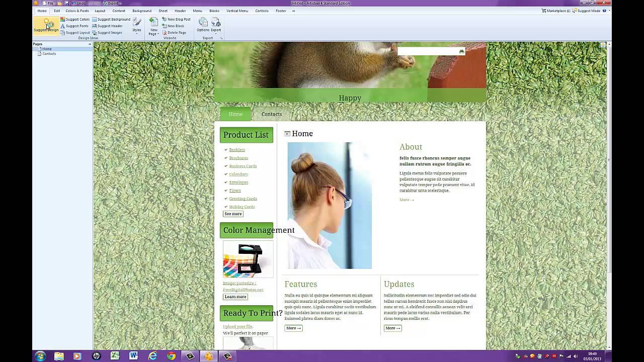
Task: Click the Home menu item in preview
Action: coord(235,114)
